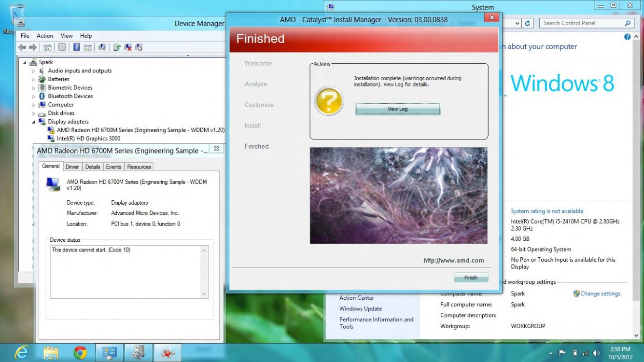Click Finish button in Catalyst installer
Viewport: 644px width, 362px height.
pos(471,278)
